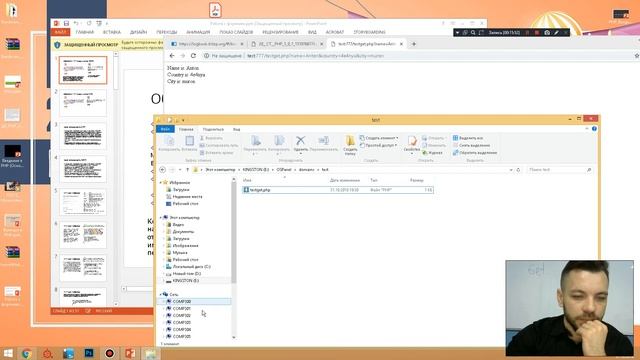
Task: Refresh the Explorer address bar
Action: [518, 169]
